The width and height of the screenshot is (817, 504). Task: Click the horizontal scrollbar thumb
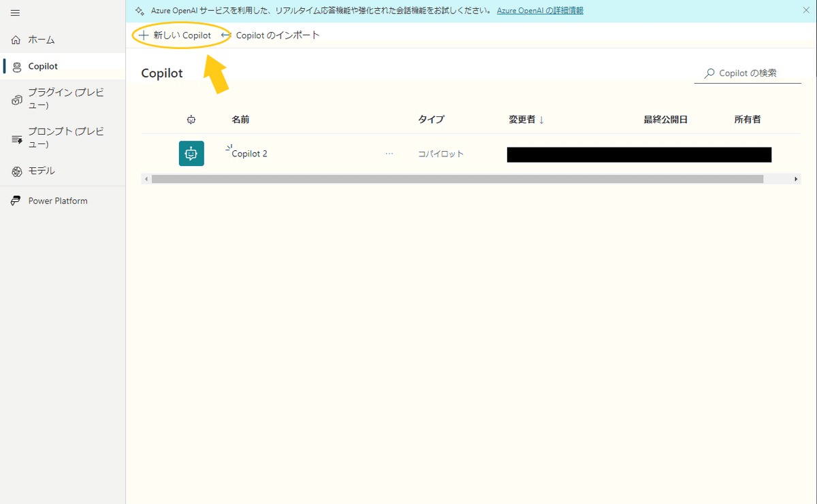point(458,179)
